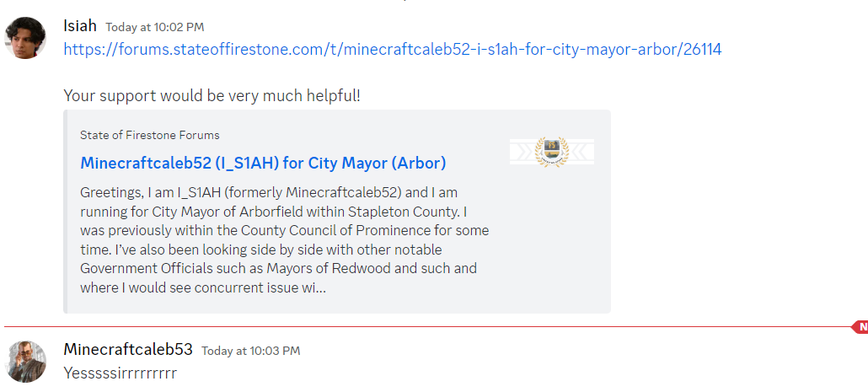Click the Today at 10:02 PM timestamp
This screenshot has width=868, height=392.
coord(154,27)
